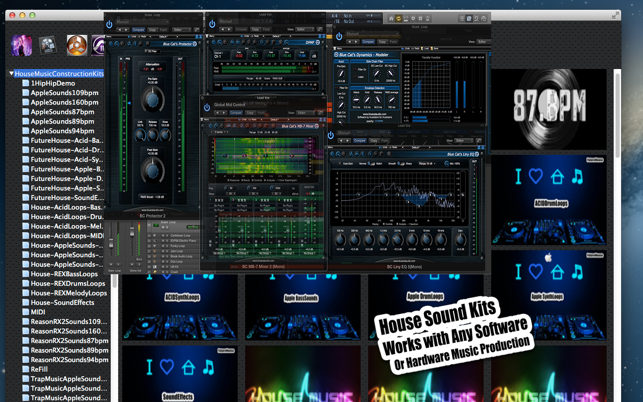Open the Manual preset dropdown in Dynamics Modeler
The height and width of the screenshot is (402, 643).
[x=372, y=33]
